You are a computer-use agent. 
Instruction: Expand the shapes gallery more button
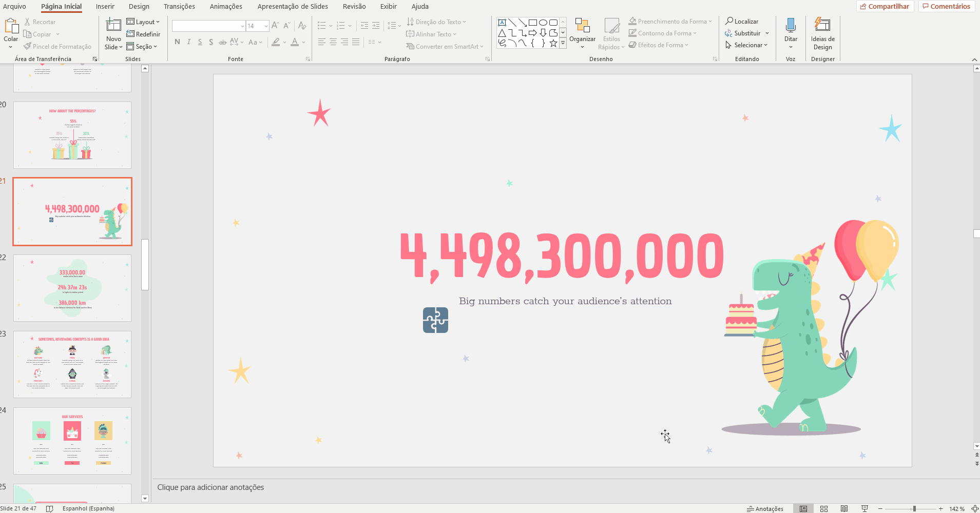click(x=563, y=43)
